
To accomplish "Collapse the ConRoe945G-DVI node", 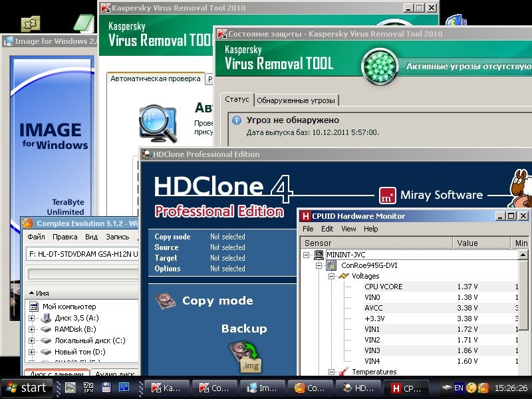I will (319, 265).
